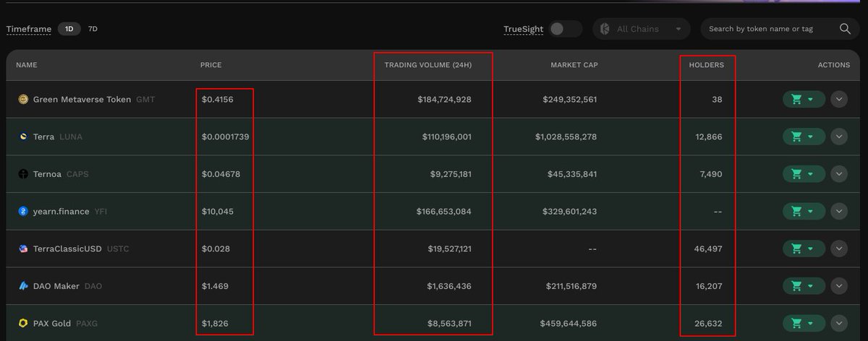868x341 pixels.
Task: Click the DAO Maker token icon
Action: click(x=23, y=286)
